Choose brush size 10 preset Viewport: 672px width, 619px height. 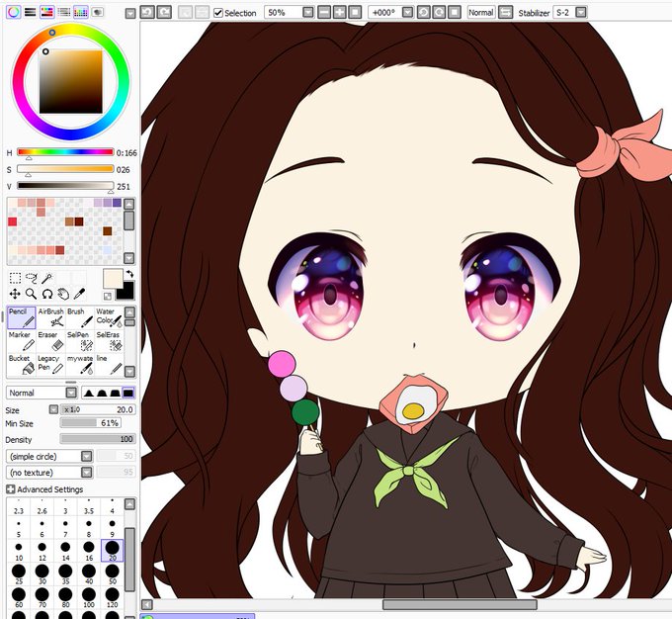pyautogui.click(x=19, y=551)
